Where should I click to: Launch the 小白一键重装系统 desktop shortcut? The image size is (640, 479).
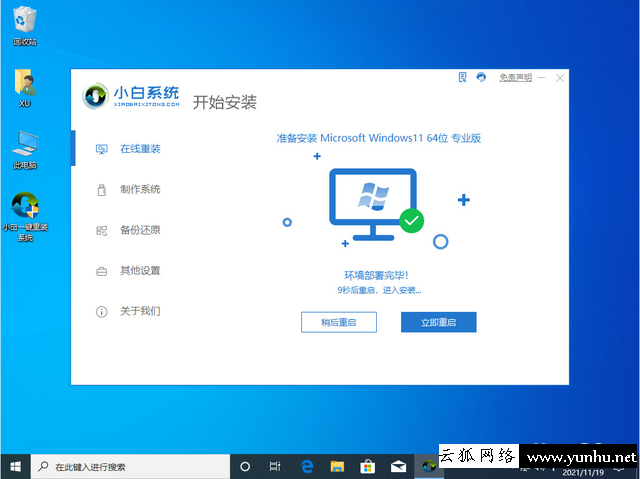click(25, 217)
